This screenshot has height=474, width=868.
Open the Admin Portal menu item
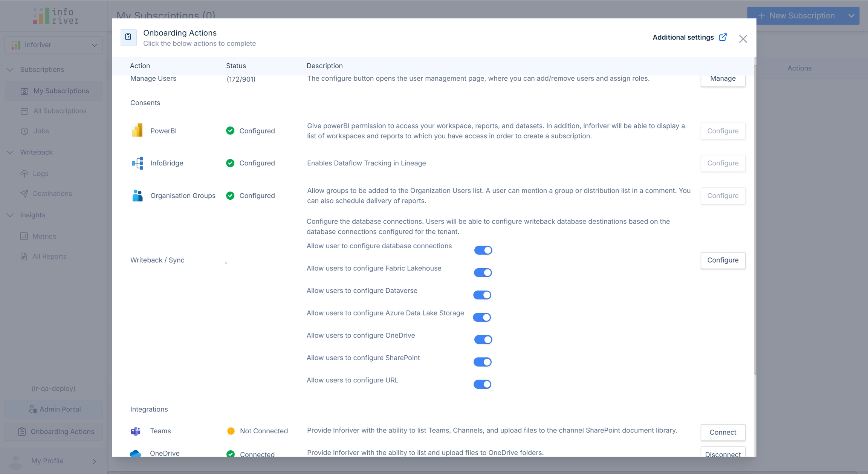(x=53, y=409)
